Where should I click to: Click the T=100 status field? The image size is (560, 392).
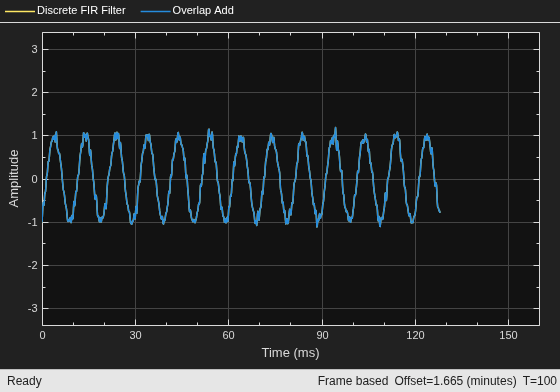(540, 381)
